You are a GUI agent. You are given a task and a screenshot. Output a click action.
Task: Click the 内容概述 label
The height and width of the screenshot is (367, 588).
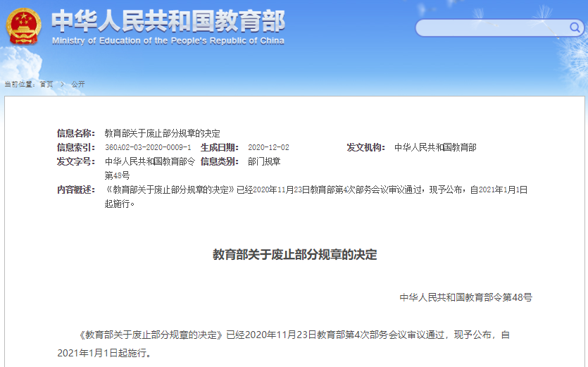[x=76, y=190]
